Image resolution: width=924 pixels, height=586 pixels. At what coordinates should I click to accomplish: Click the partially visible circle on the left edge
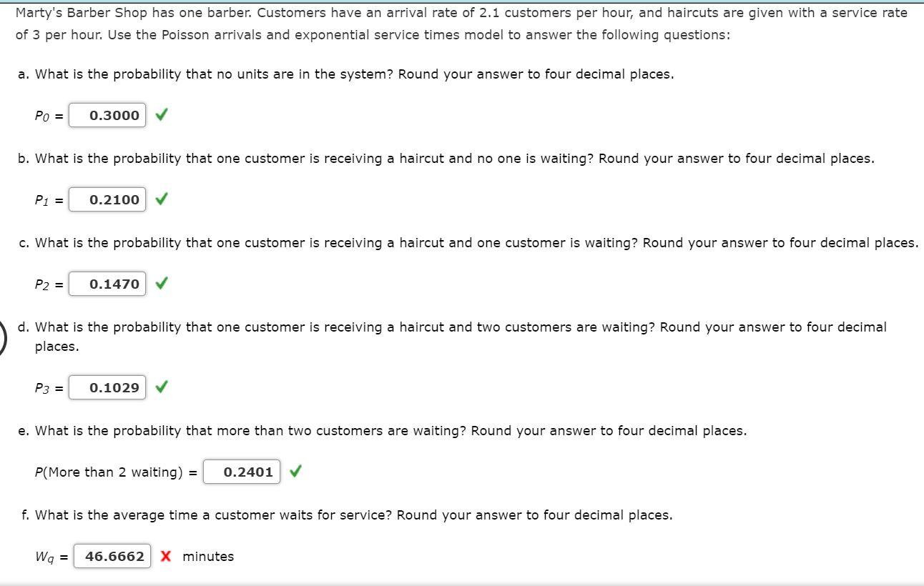click(x=3, y=336)
